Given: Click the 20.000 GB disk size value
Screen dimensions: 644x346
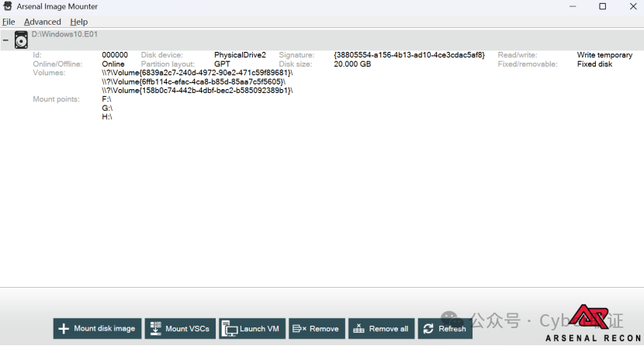Looking at the screenshot, I should point(352,64).
